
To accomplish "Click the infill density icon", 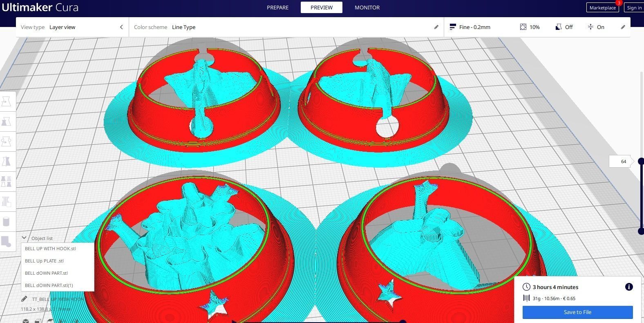I will [523, 27].
